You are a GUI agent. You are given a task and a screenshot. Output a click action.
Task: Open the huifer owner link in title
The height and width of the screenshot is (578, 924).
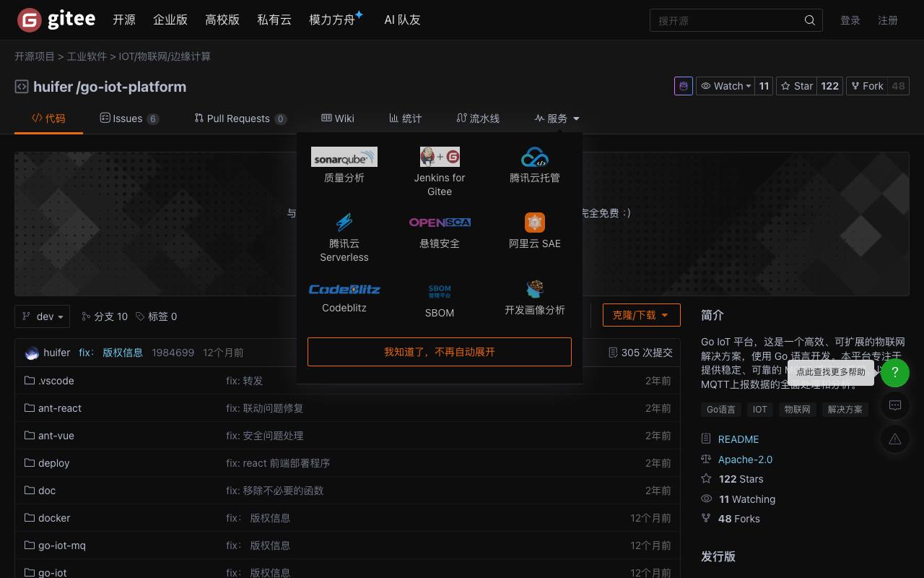click(53, 87)
